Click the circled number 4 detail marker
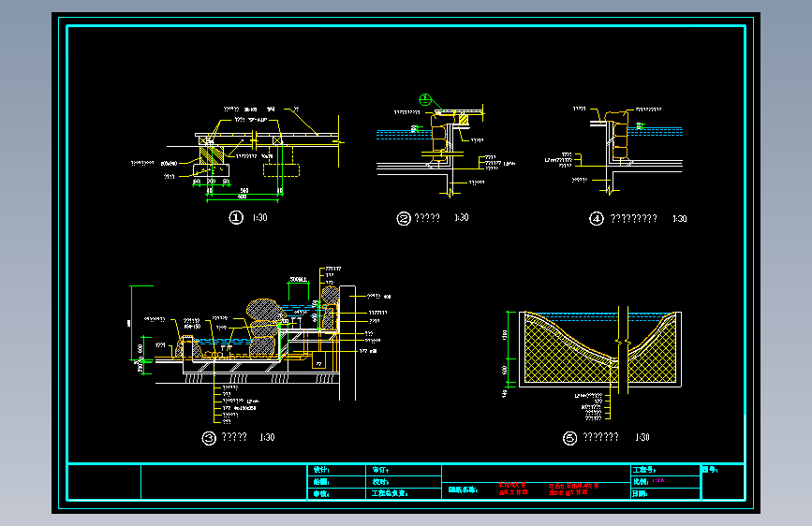This screenshot has width=812, height=526. 597,218
